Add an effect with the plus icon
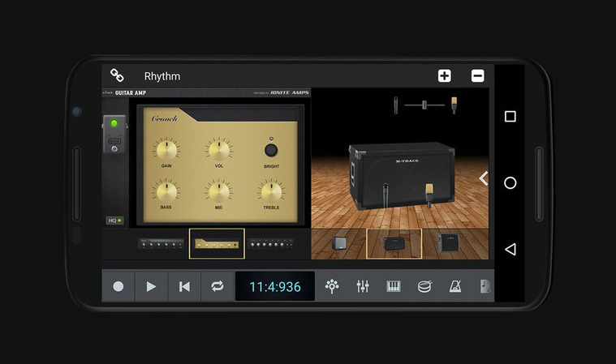Screen dimensions: 616x364 pos(444,75)
